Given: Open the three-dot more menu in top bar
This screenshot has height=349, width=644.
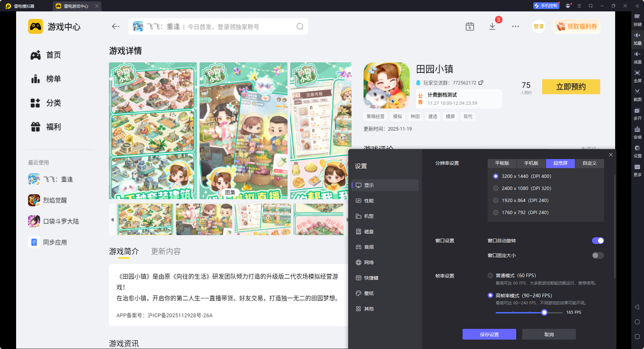Looking at the screenshot, I should [x=516, y=26].
